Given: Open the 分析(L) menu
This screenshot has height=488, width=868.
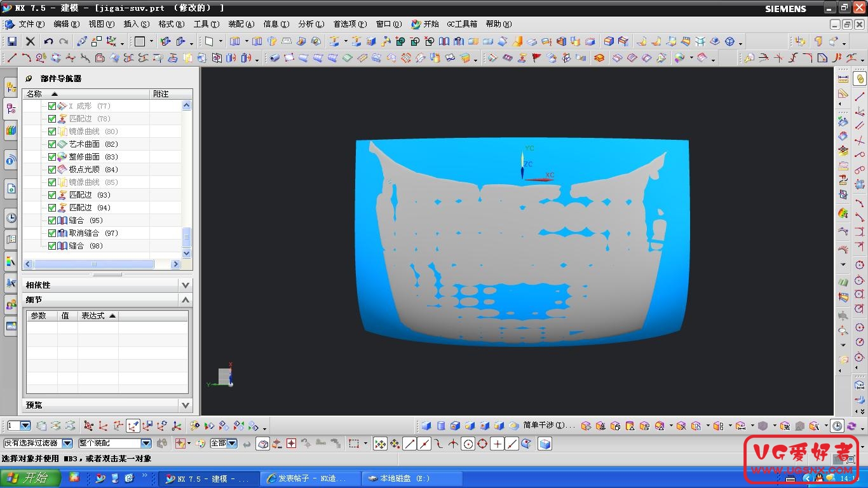Looking at the screenshot, I should 311,24.
